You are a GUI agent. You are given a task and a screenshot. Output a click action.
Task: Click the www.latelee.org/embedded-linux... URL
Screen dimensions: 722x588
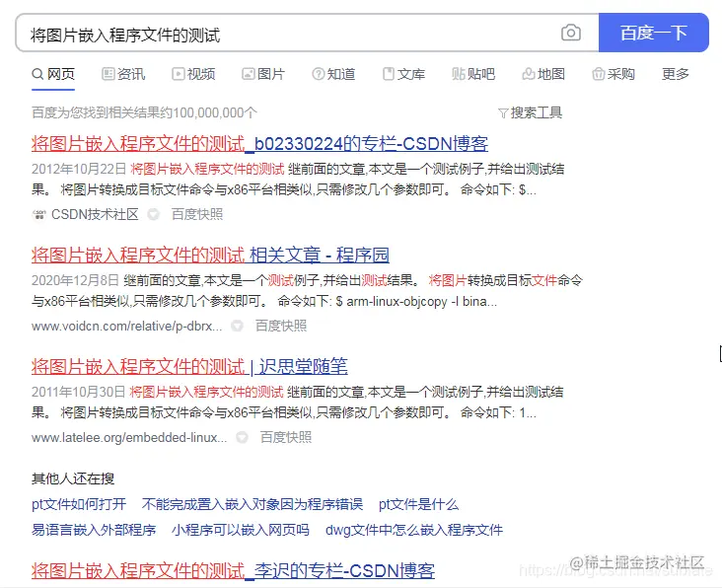click(x=129, y=437)
